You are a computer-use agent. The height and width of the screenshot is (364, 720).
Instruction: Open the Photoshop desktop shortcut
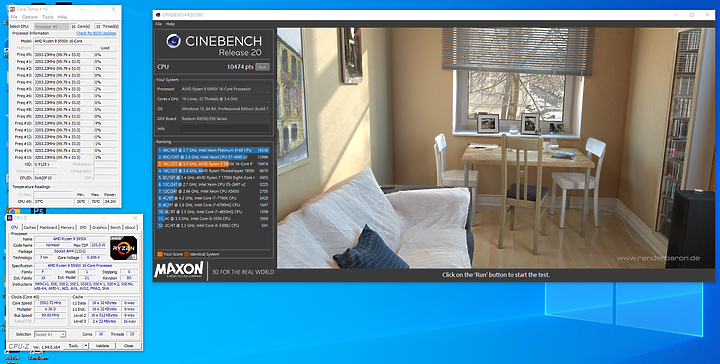(x=39, y=212)
